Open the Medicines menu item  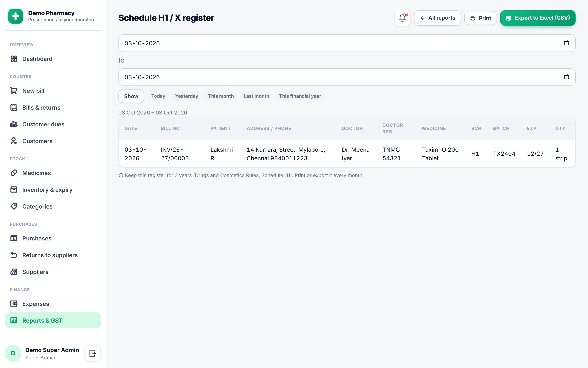point(53,173)
